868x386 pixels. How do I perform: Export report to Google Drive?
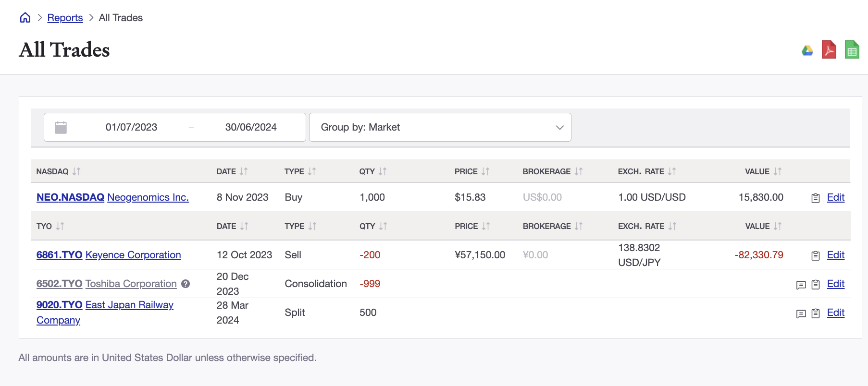[x=807, y=50]
